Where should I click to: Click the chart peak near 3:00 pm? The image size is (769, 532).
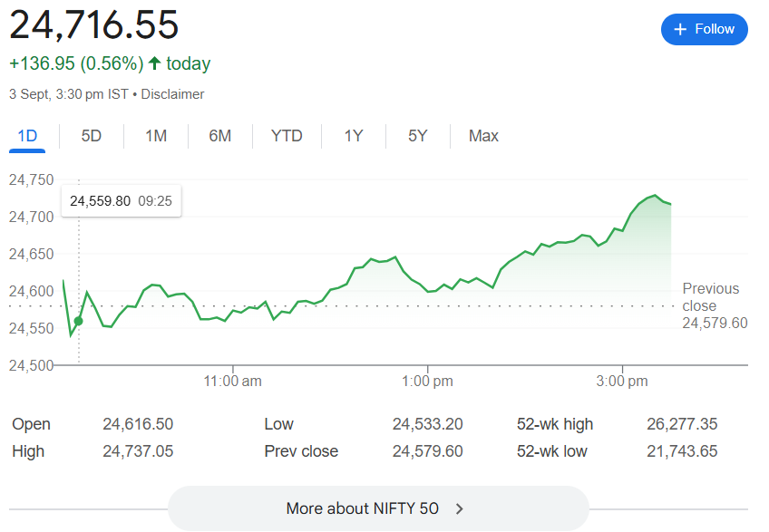654,196
